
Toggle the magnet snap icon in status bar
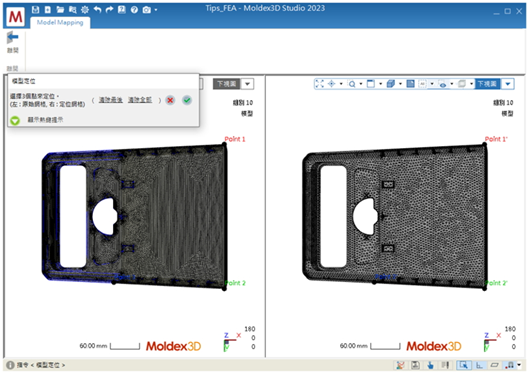pos(510,365)
